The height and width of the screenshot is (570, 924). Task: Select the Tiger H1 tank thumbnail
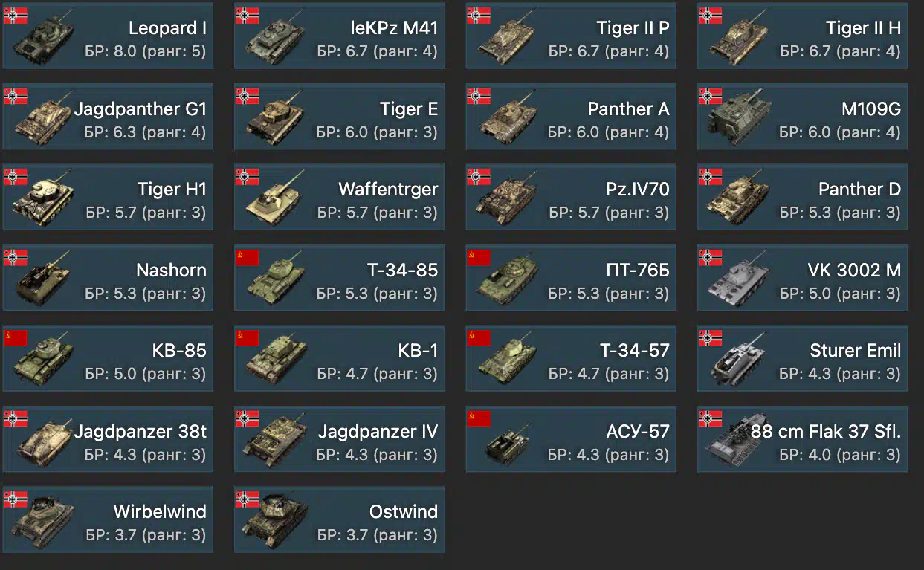(43, 200)
